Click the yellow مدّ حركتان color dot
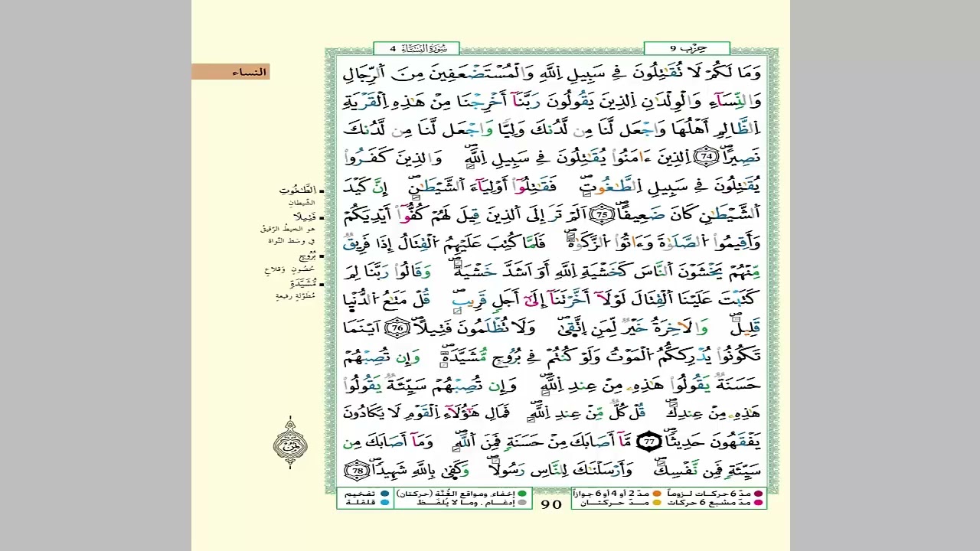 click(x=657, y=503)
